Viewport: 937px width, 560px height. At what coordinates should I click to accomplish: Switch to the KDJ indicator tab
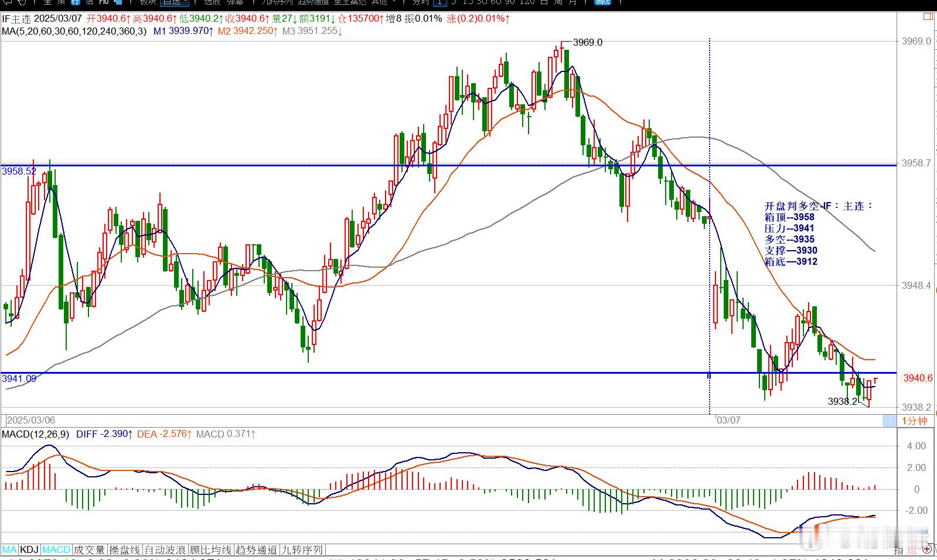coord(29,550)
